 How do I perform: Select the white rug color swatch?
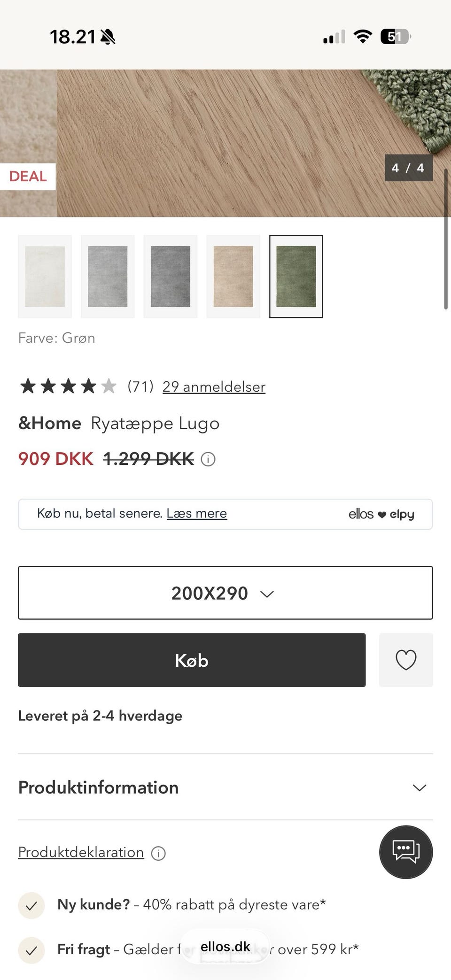coord(45,277)
